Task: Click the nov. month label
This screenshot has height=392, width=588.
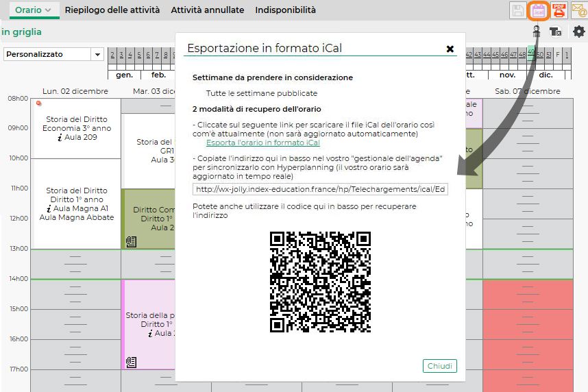Action: click(507, 75)
